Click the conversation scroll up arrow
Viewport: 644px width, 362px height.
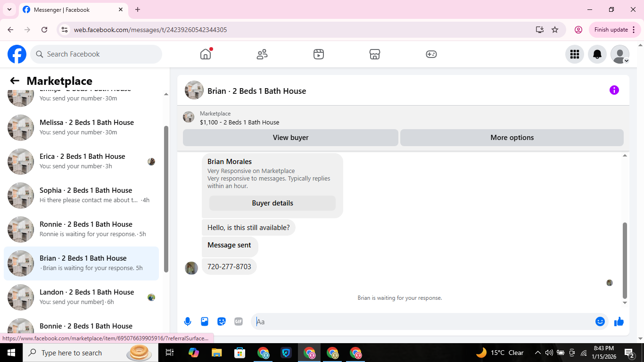(x=625, y=156)
